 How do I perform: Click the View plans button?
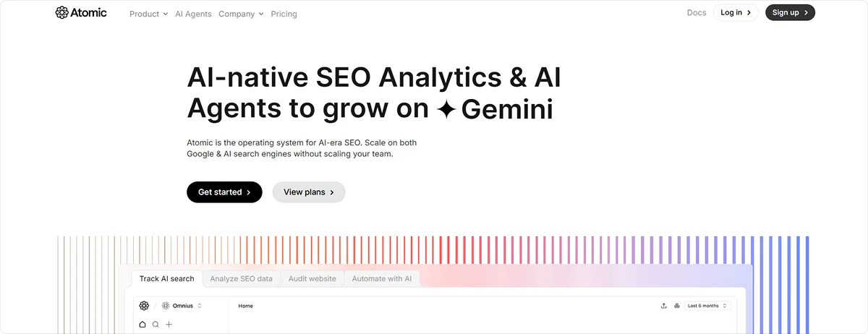(309, 192)
